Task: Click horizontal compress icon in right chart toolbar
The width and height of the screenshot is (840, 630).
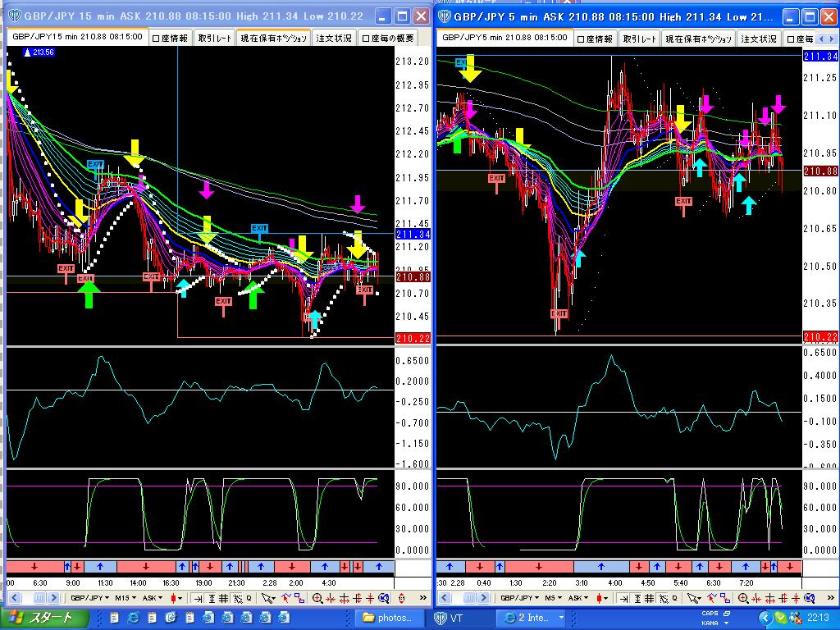Action: pyautogui.click(x=756, y=598)
